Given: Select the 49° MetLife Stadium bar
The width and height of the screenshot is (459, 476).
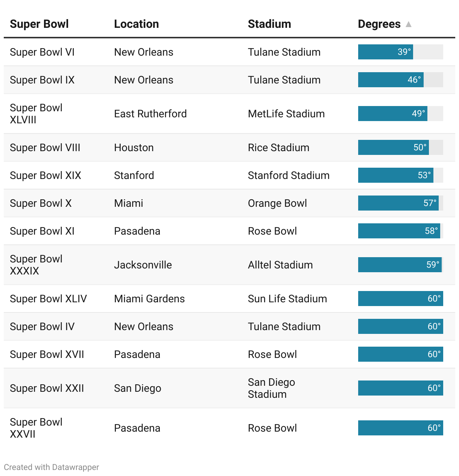Looking at the screenshot, I should pyautogui.click(x=392, y=114).
